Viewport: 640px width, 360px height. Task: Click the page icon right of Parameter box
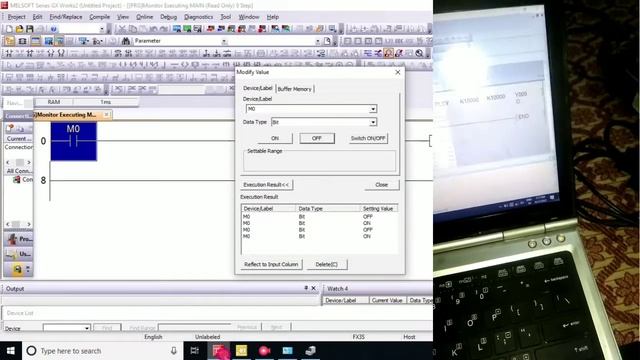(x=327, y=41)
